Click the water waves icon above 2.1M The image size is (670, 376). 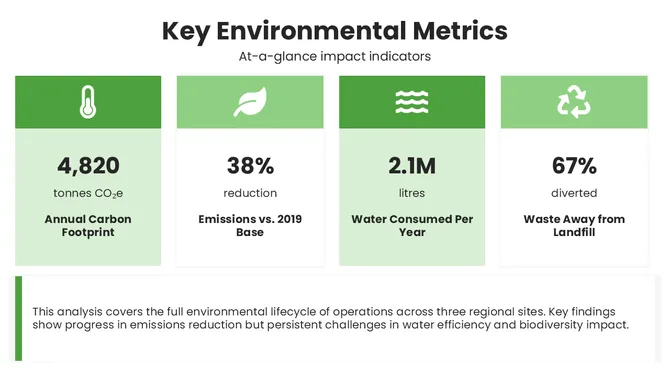tap(412, 102)
